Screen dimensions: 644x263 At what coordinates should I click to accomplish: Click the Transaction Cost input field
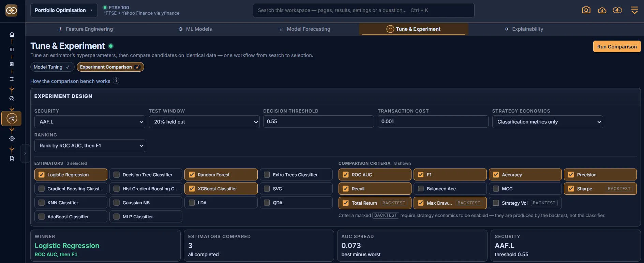tap(433, 121)
